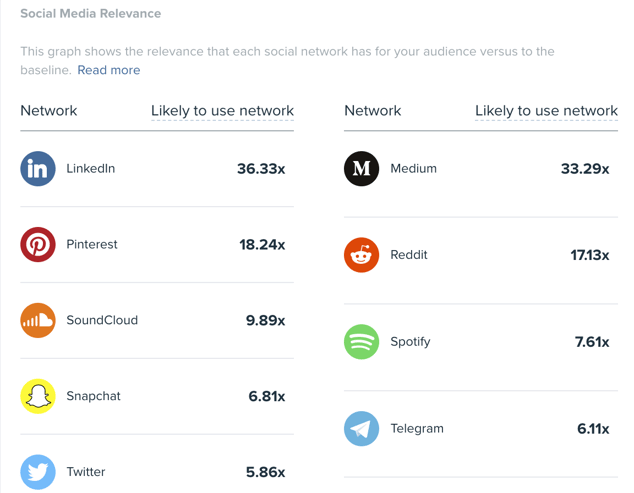Click the Social Media Relevance title

pos(91,13)
